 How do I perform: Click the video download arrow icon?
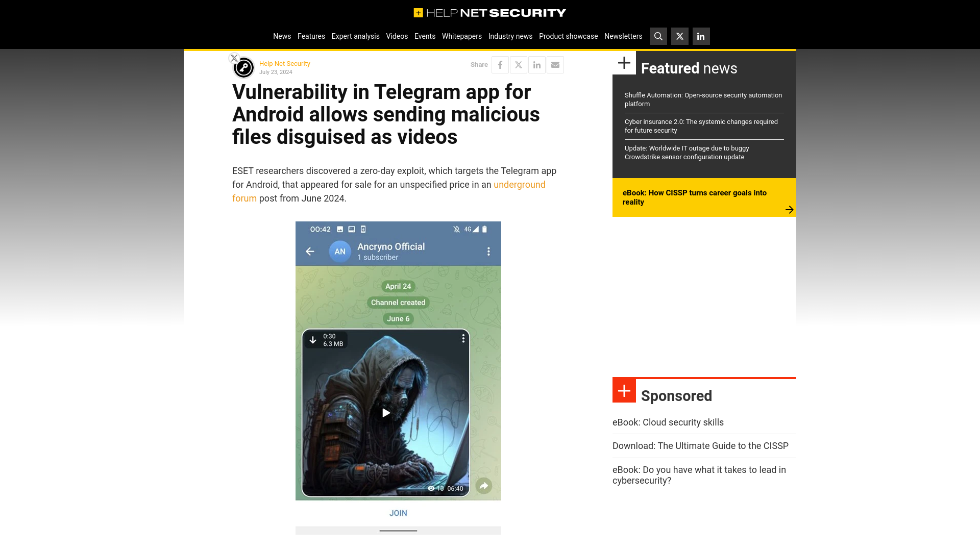click(313, 339)
